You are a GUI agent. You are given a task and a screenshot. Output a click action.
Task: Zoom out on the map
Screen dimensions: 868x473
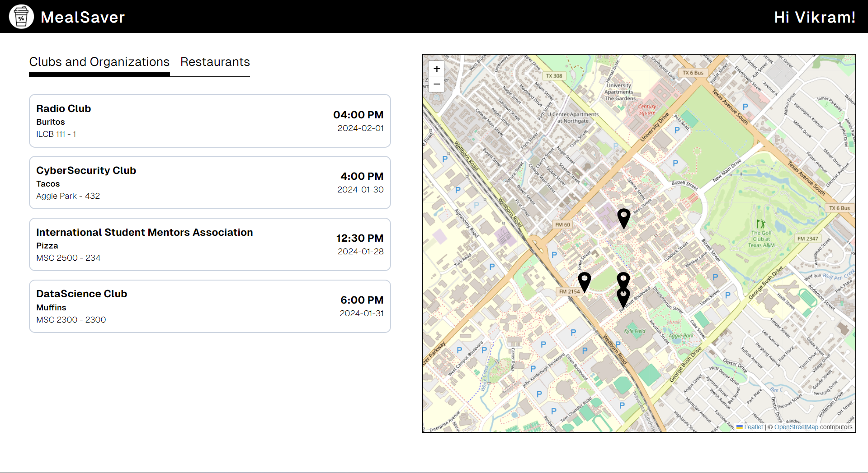coord(437,84)
